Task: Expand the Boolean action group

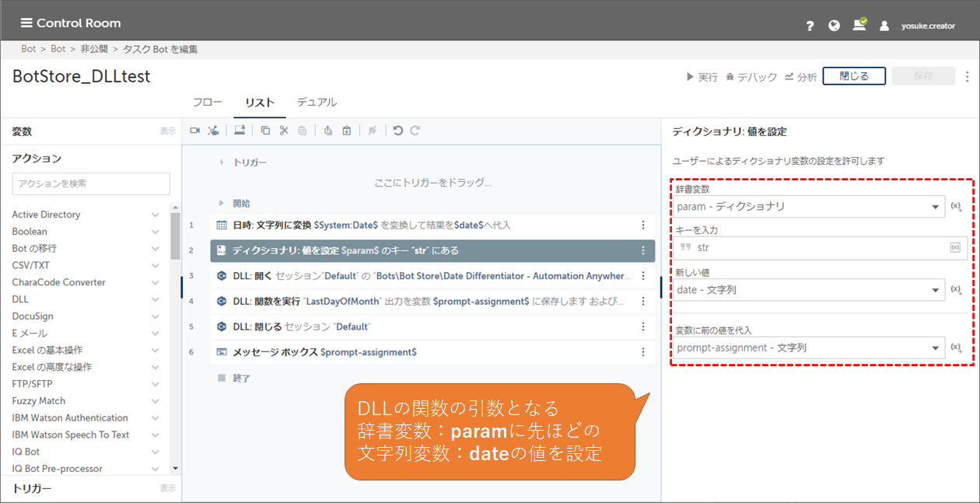Action: 156,232
